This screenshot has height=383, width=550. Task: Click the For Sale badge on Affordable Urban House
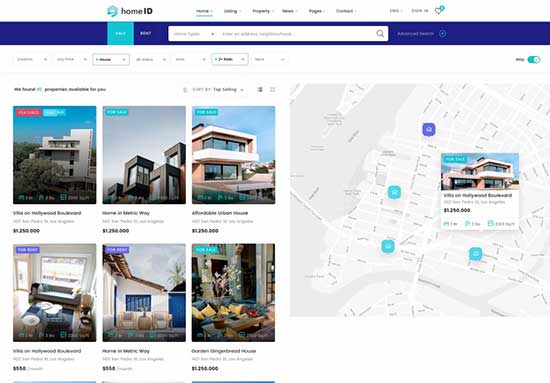(207, 112)
